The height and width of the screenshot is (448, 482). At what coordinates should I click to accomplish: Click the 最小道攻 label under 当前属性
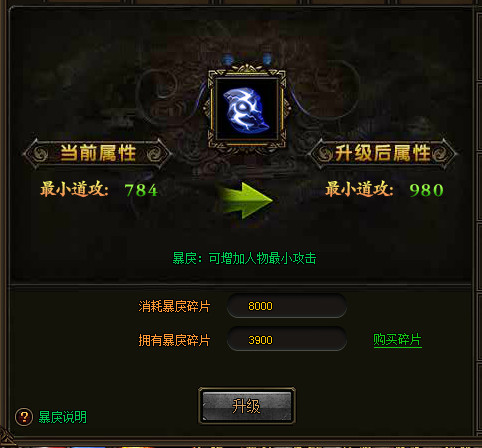tap(74, 189)
